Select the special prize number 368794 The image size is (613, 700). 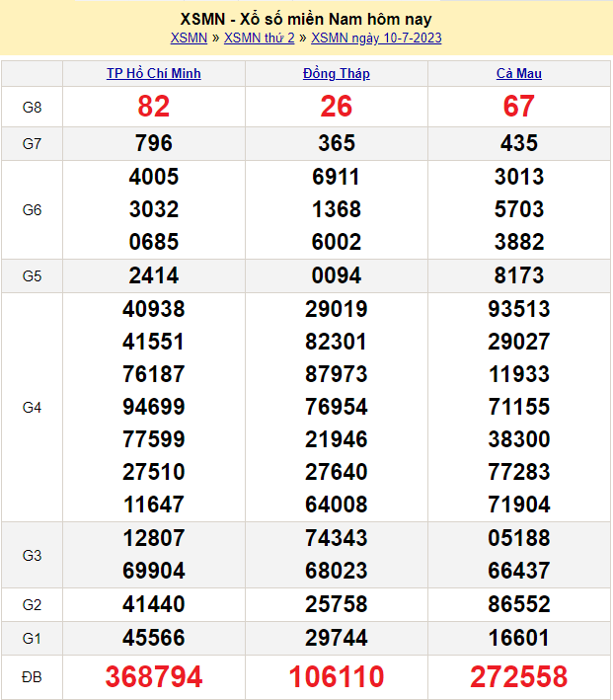click(154, 676)
